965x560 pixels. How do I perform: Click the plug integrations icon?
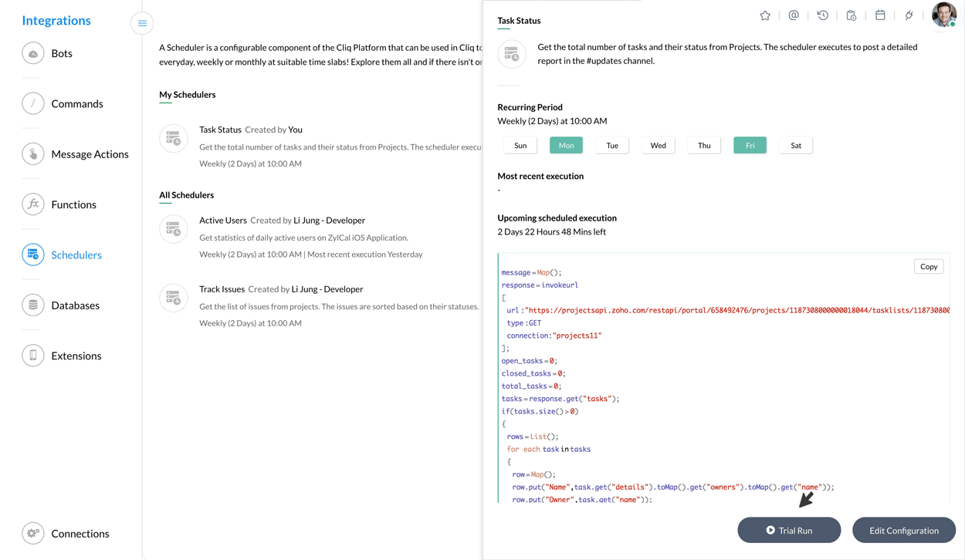coord(909,15)
